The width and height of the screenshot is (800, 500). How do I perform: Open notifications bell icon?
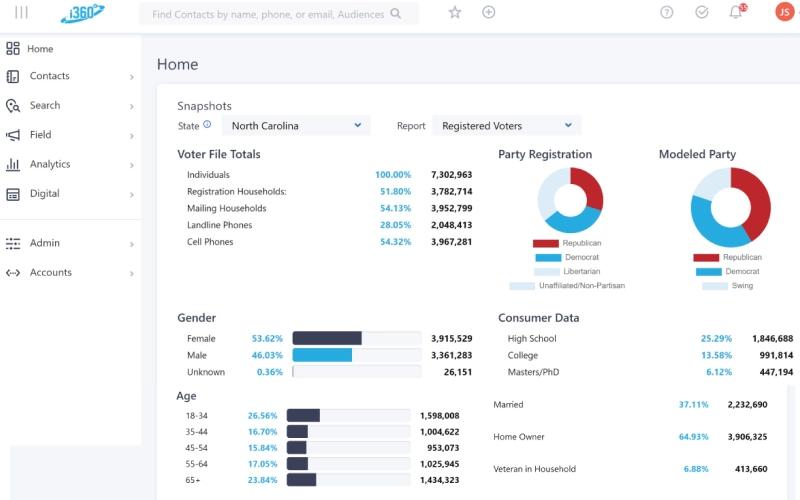click(735, 12)
